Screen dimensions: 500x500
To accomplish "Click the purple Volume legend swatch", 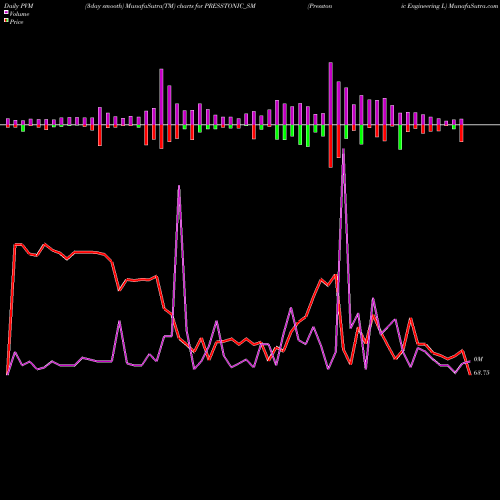I will tap(6, 12).
